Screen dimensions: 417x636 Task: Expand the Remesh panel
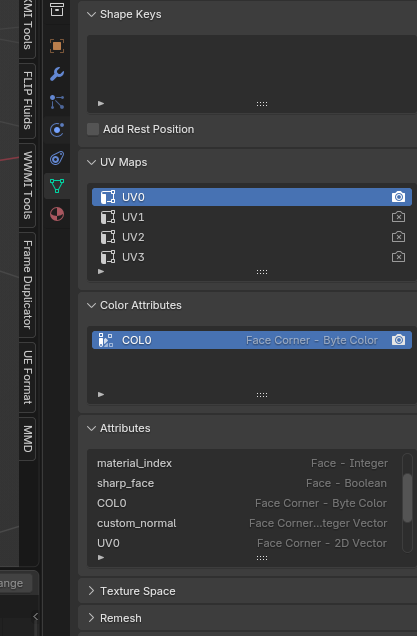(x=92, y=618)
